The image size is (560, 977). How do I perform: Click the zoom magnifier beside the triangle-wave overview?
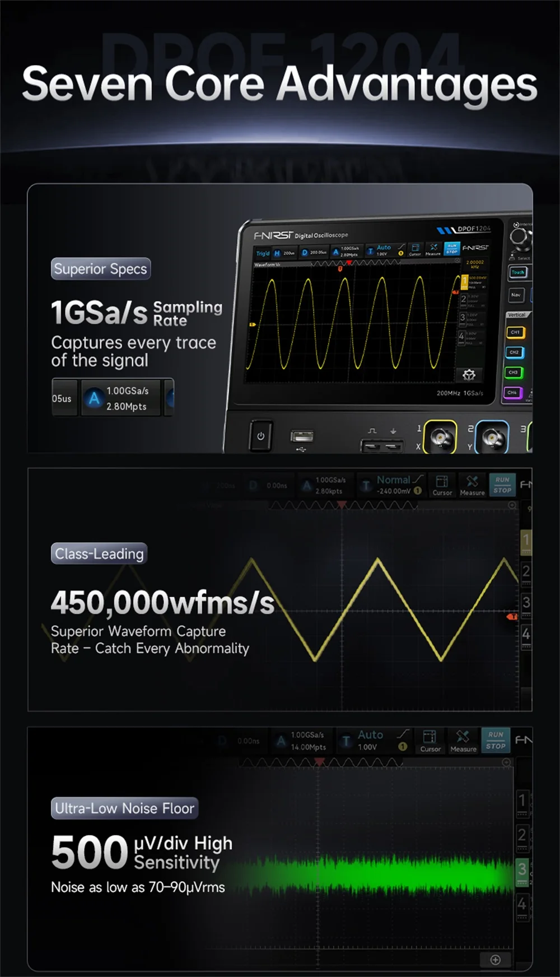[512, 505]
